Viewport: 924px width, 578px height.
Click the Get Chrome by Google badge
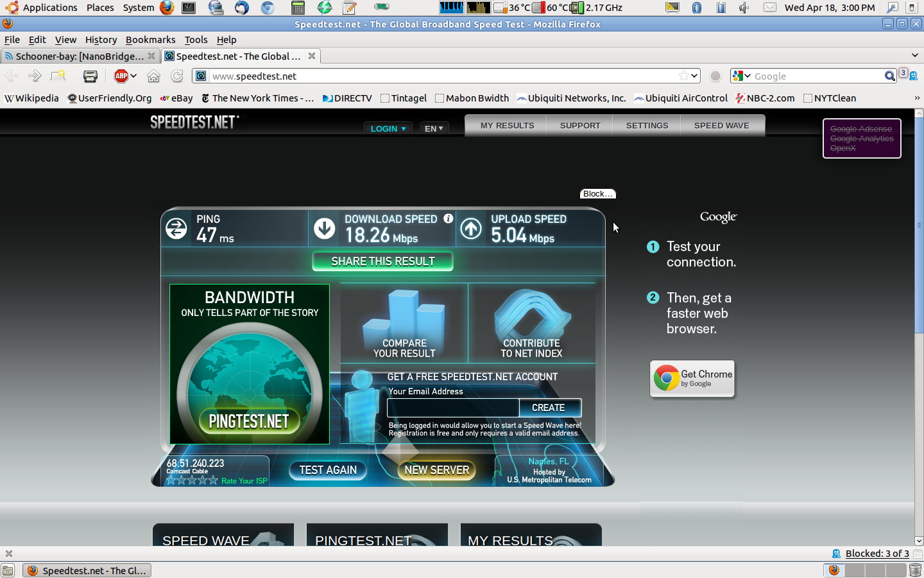point(692,378)
